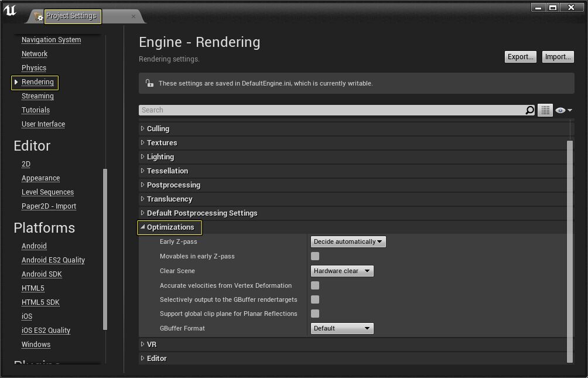Viewport: 588px width, 378px height.
Task: Open the Early Z-pass dropdown
Action: point(348,241)
